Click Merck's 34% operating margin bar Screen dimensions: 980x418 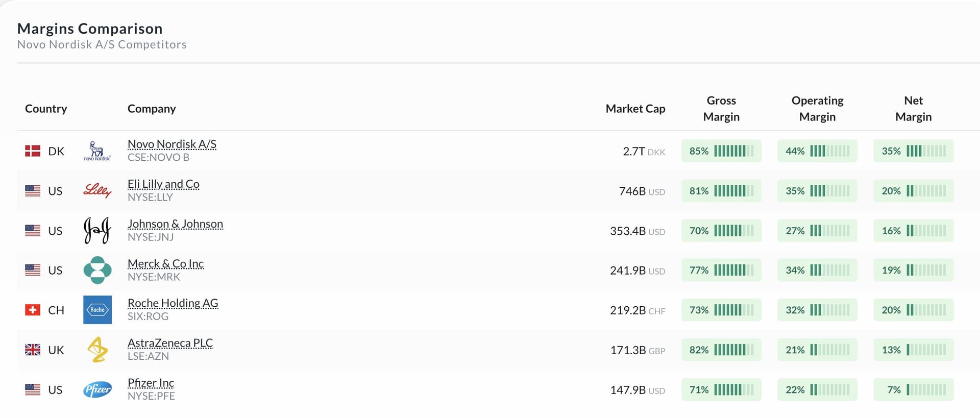pos(817,270)
